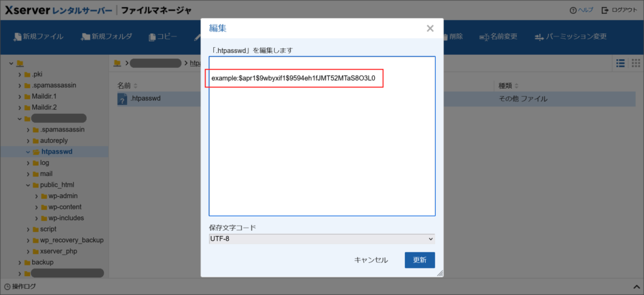Click the 更新 button
The image size is (644, 295).
tap(419, 260)
